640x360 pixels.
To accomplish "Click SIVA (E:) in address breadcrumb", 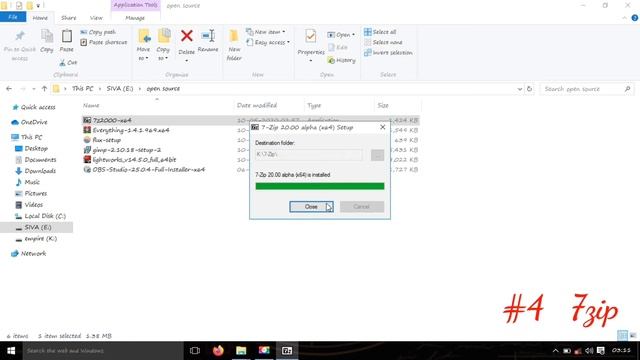I will 120,89.
